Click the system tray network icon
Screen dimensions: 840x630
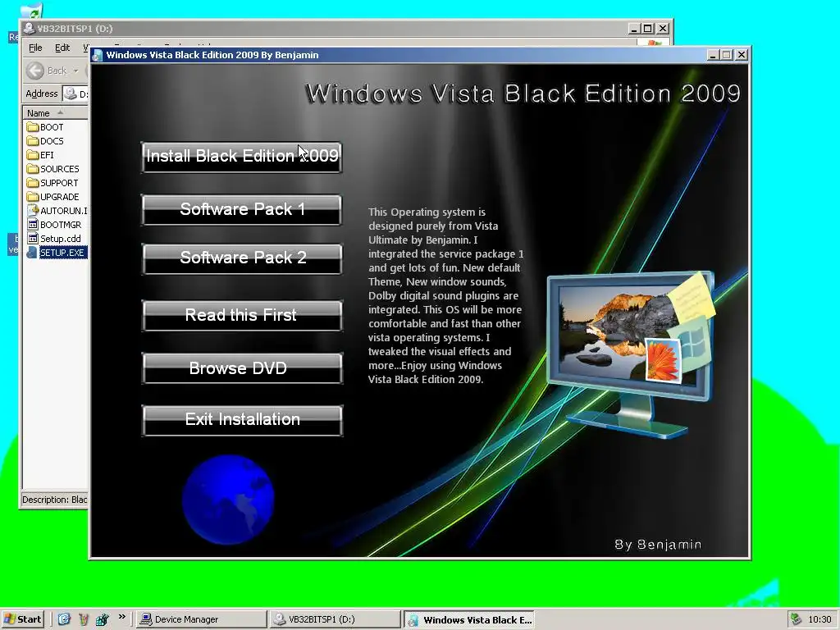[796, 619]
